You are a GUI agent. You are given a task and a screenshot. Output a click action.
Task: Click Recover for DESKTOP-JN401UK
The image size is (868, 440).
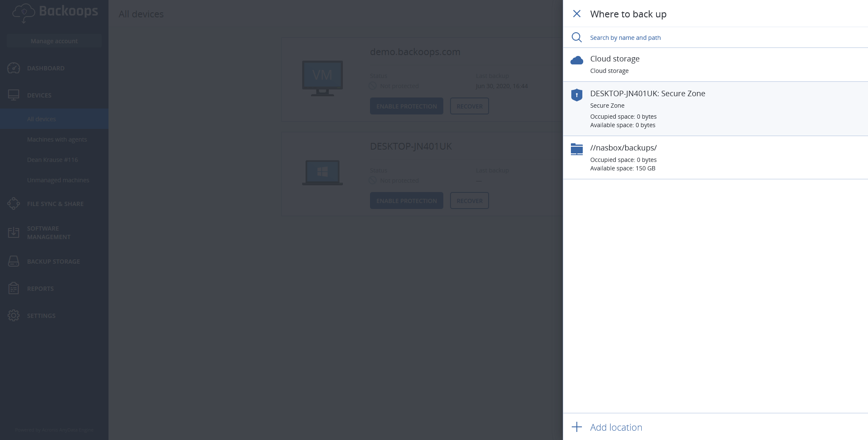coord(469,201)
